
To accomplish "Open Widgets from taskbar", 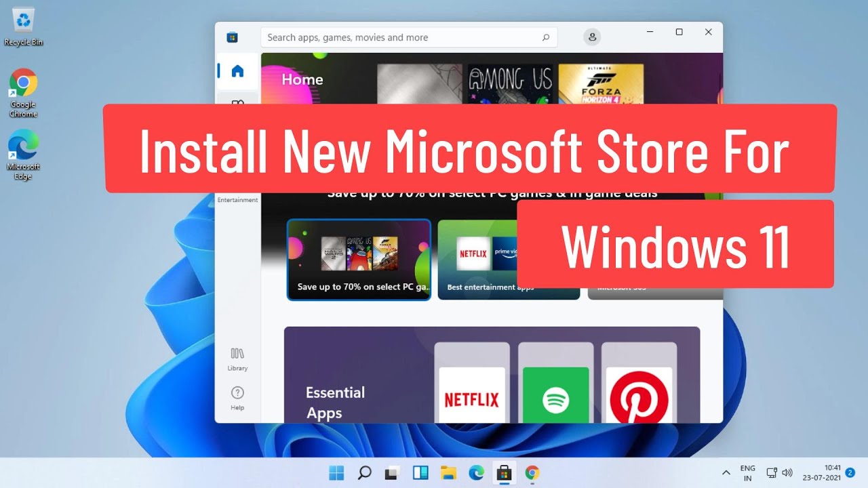I will [x=420, y=472].
